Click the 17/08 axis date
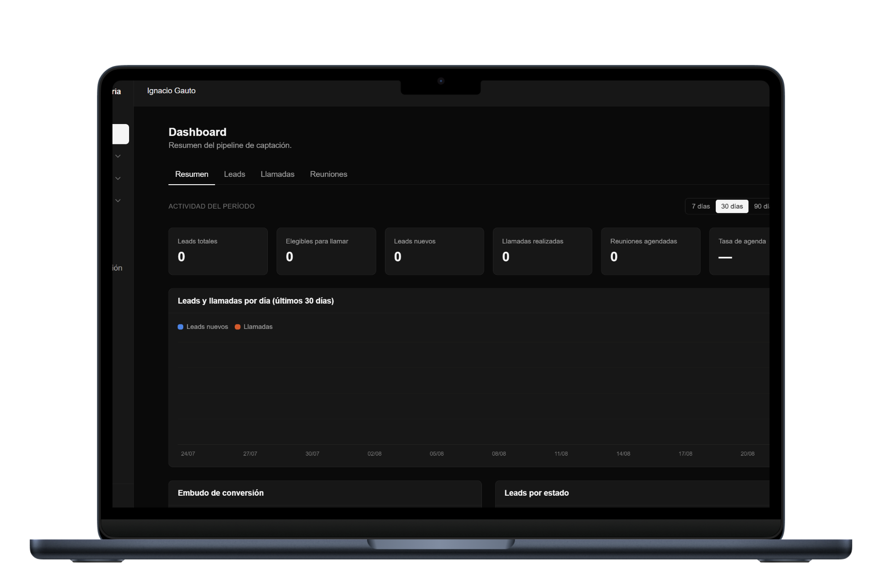This screenshot has height=588, width=882. pos(685,454)
